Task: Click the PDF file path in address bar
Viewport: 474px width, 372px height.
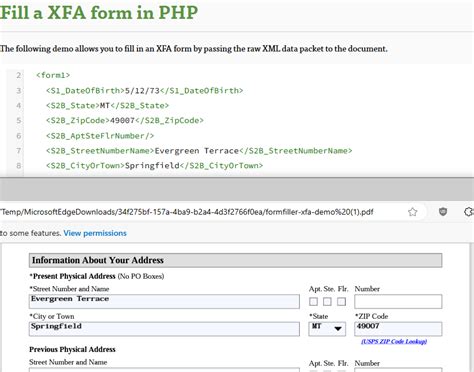Action: (187, 212)
